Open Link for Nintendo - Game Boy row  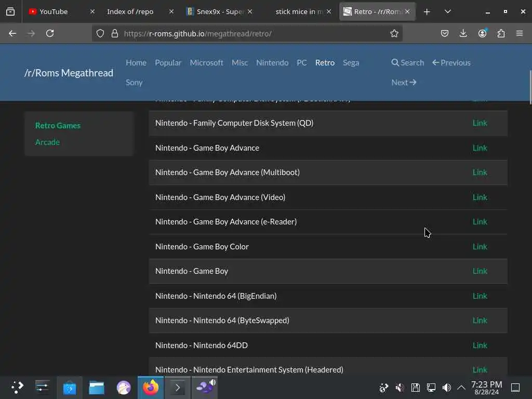click(480, 271)
